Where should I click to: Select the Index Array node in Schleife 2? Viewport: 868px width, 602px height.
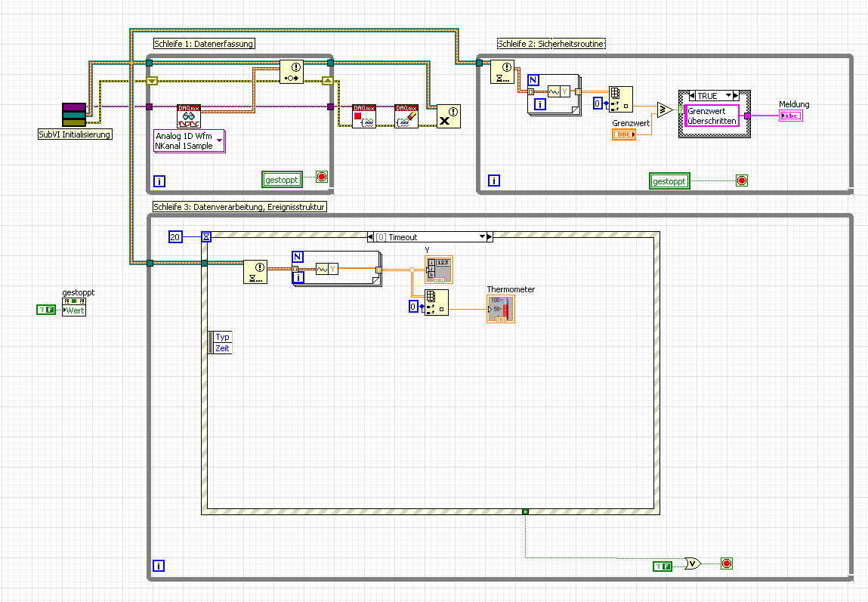[x=620, y=100]
